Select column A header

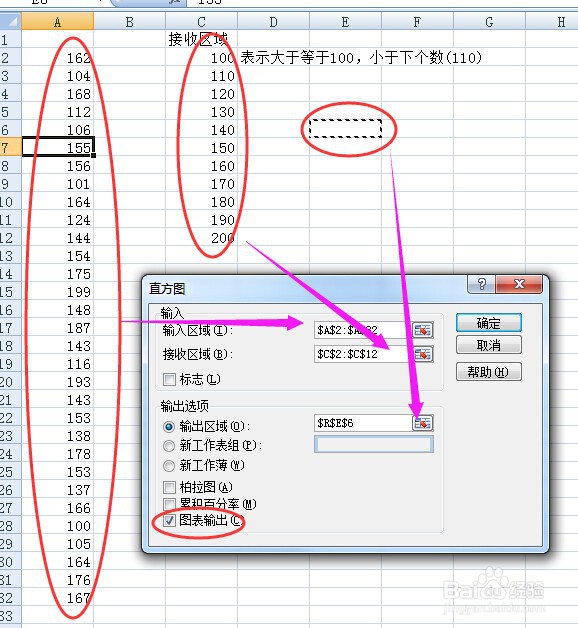(x=57, y=22)
